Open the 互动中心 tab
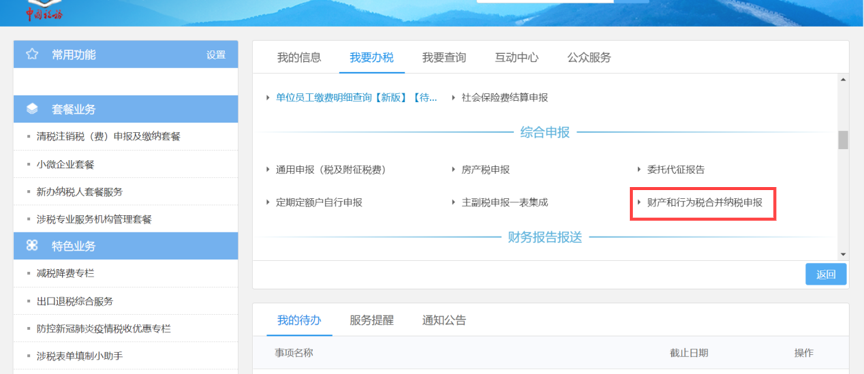Screen dimensions: 864x374 tap(516, 57)
